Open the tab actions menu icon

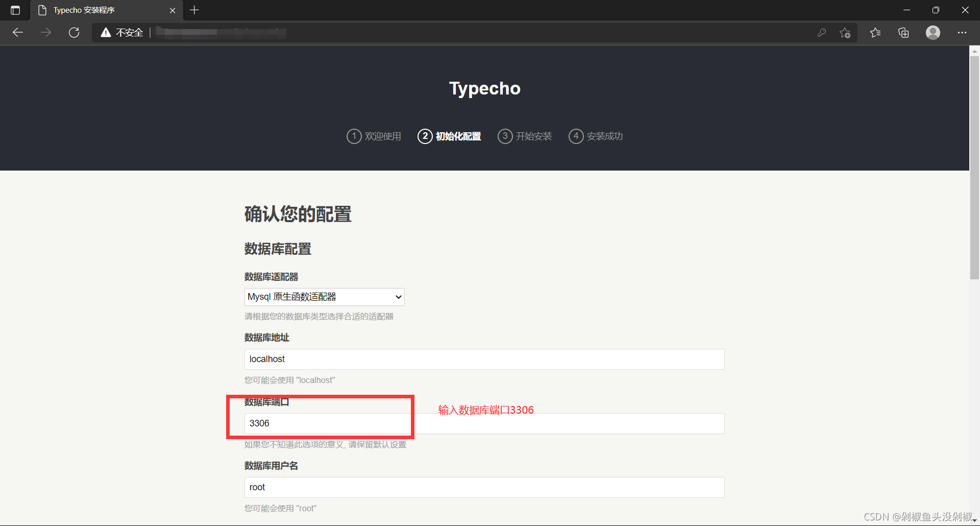pyautogui.click(x=15, y=10)
